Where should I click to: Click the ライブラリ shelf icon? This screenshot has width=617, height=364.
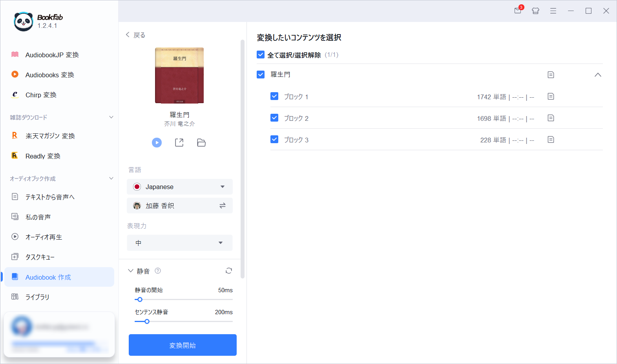pos(15,297)
